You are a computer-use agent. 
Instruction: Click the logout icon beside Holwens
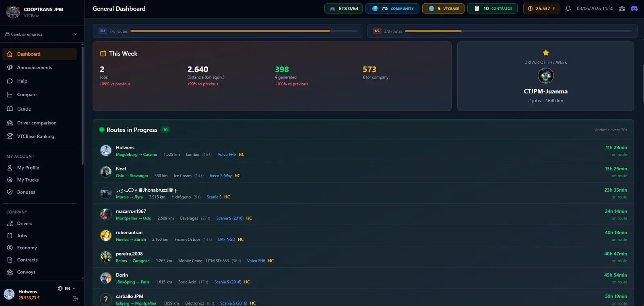pyautogui.click(x=75, y=298)
